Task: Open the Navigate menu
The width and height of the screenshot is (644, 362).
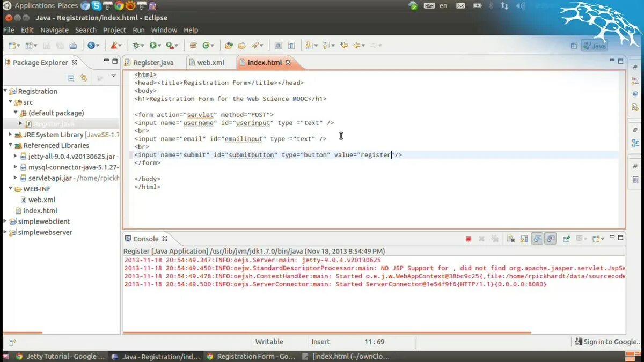Action: [54, 30]
